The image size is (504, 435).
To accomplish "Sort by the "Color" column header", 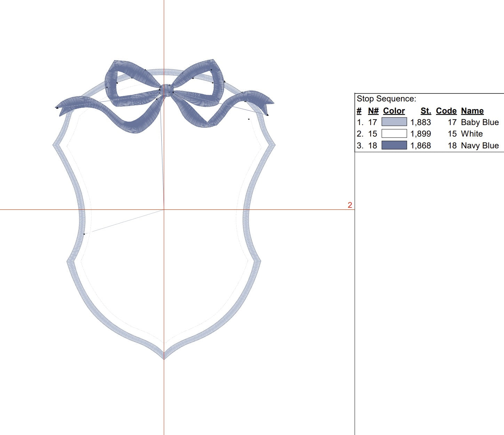I will coord(394,111).
